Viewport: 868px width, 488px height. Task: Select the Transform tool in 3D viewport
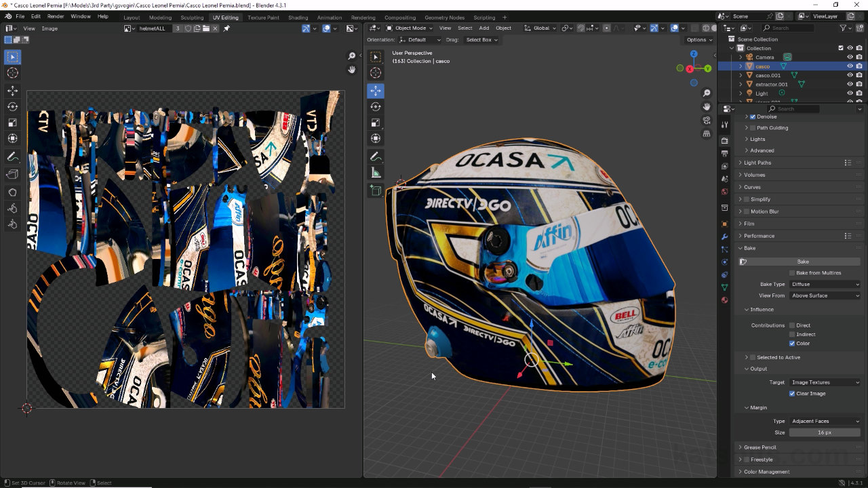pyautogui.click(x=376, y=139)
